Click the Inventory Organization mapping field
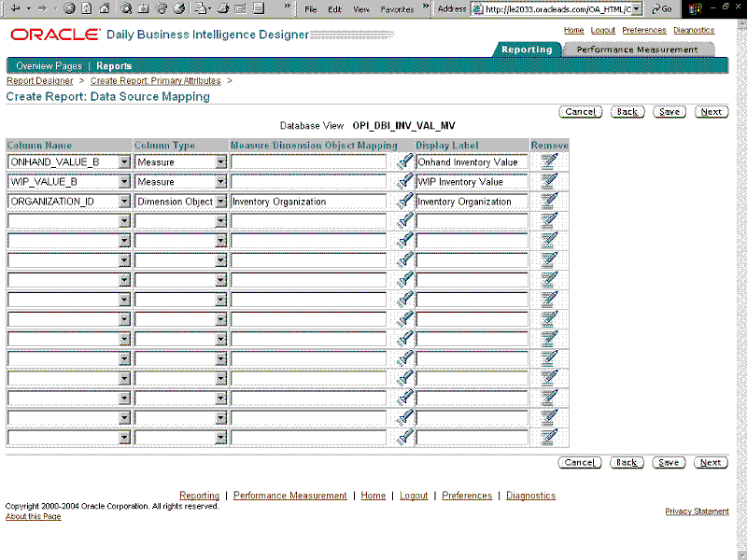This screenshot has height=560, width=747. (x=309, y=202)
